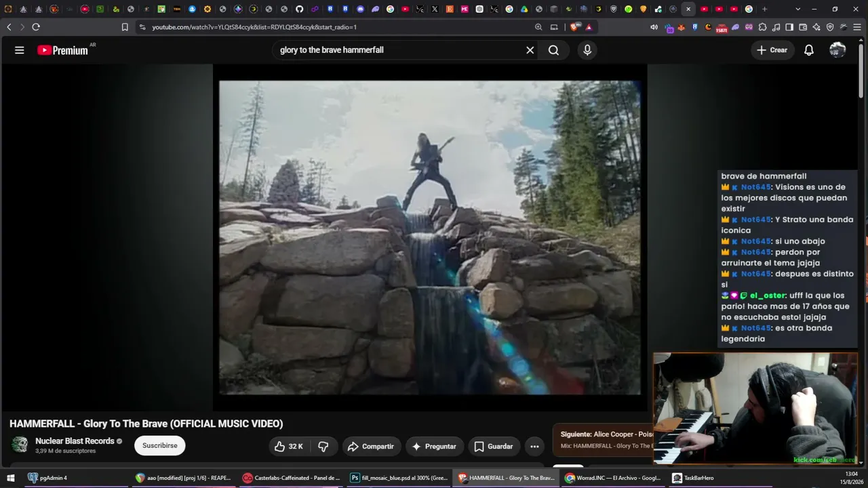Open the browser zoom control icon
The image size is (868, 488).
pos(538,27)
